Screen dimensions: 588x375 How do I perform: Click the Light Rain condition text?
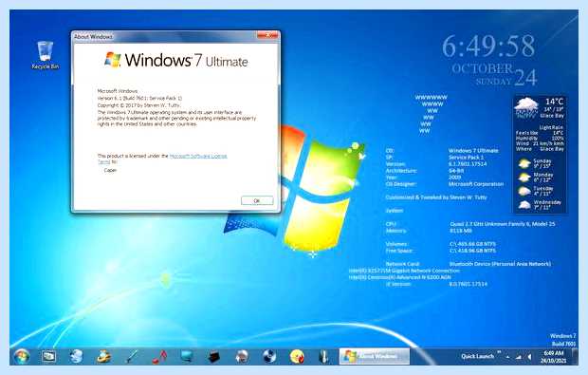point(551,127)
